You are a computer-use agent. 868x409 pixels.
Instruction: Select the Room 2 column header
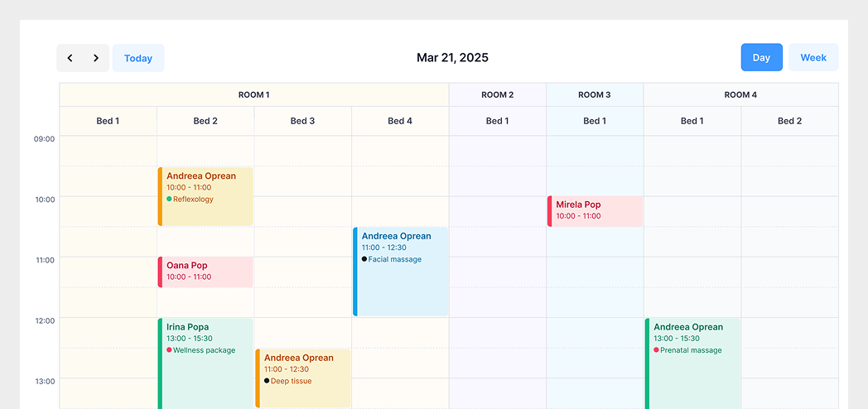[x=498, y=94]
